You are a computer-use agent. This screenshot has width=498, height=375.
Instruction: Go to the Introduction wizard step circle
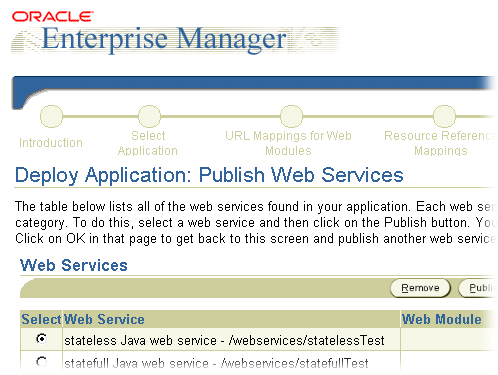point(51,116)
